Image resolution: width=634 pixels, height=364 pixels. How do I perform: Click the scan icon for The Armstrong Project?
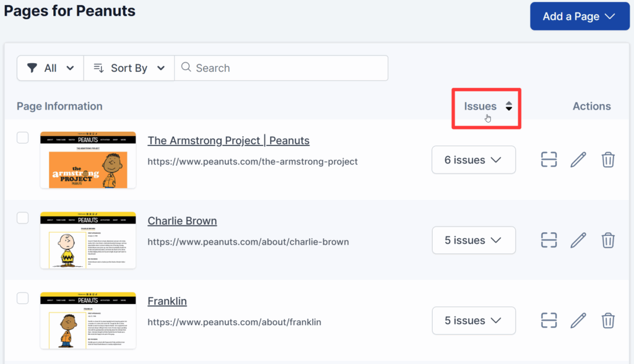(x=549, y=160)
